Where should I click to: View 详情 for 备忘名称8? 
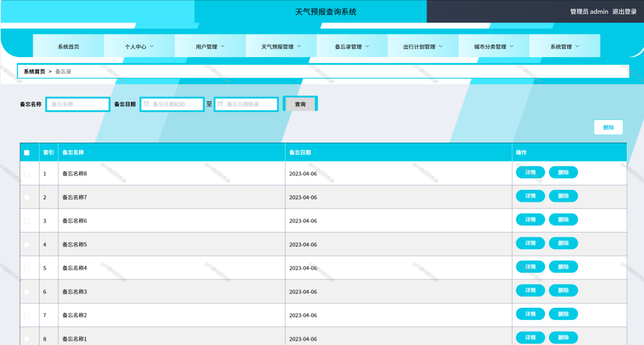(530, 172)
